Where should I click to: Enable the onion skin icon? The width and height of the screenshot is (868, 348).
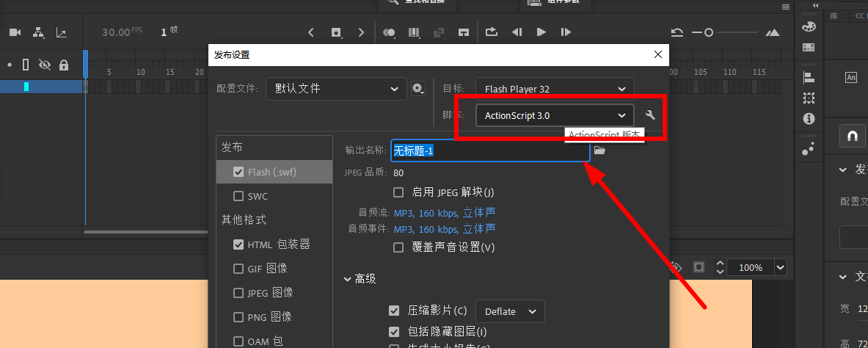pyautogui.click(x=389, y=33)
